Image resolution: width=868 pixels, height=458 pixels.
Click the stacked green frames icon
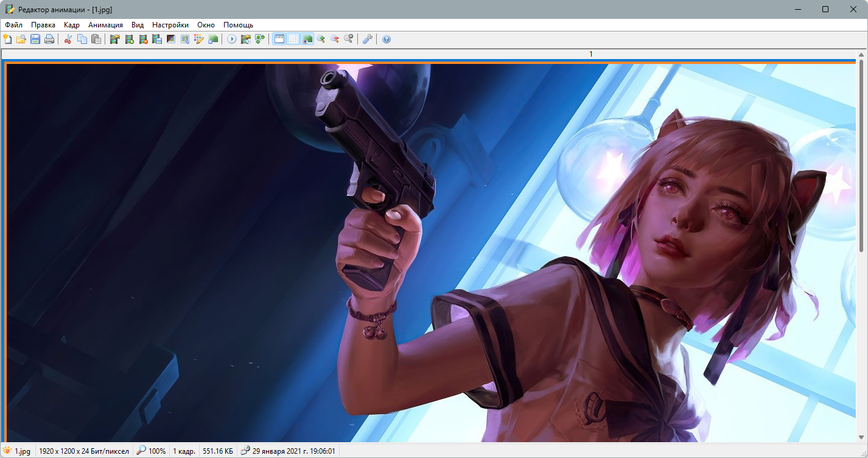pos(213,39)
